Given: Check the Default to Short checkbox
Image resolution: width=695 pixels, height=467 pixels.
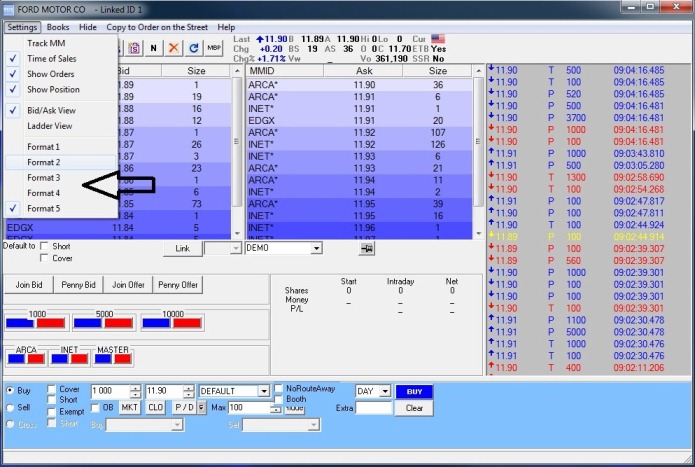Looking at the screenshot, I should coord(44,246).
